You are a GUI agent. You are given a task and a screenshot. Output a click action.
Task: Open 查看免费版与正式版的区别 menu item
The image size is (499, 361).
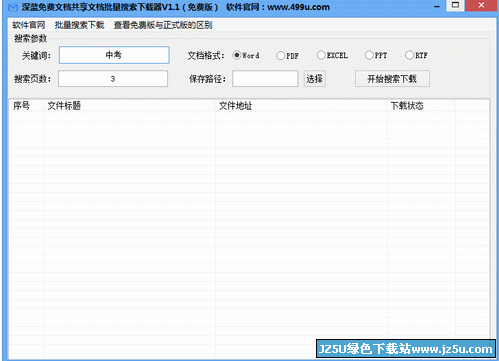point(163,25)
